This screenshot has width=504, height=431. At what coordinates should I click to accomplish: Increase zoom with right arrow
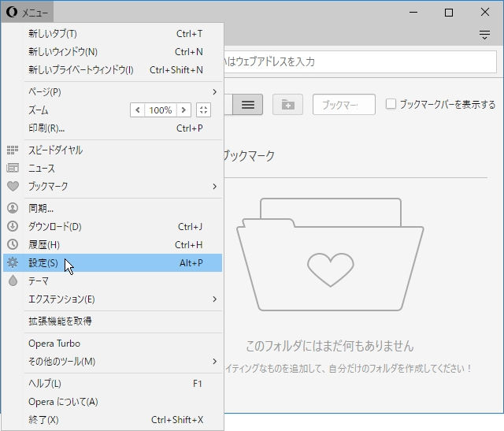[183, 110]
